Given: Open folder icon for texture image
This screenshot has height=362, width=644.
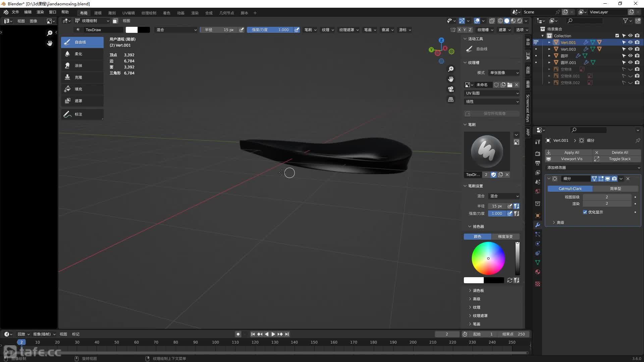Looking at the screenshot, I should 510,85.
